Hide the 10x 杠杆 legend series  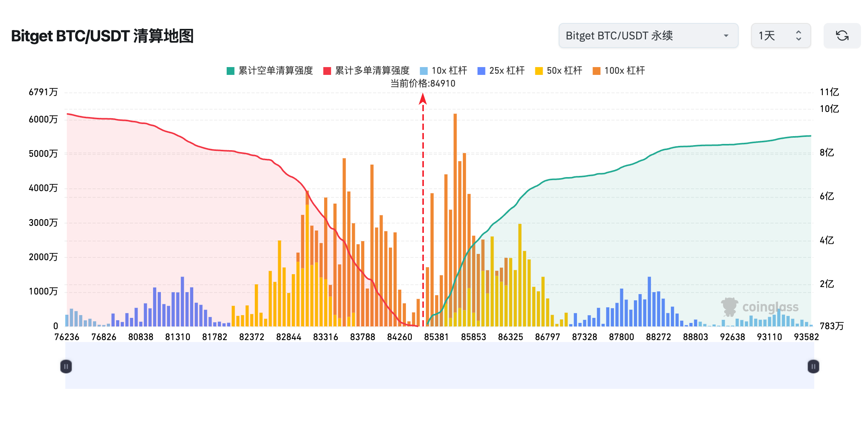pos(449,71)
